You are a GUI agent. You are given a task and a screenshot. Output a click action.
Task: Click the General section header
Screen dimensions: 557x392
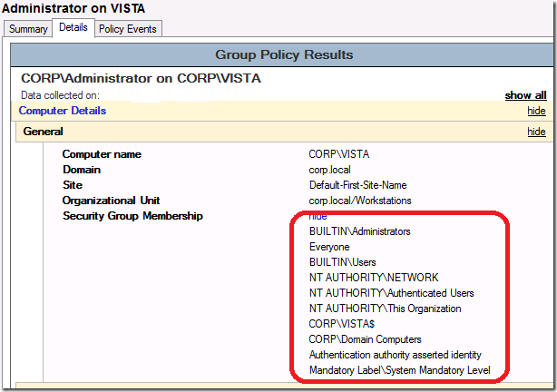tap(43, 132)
